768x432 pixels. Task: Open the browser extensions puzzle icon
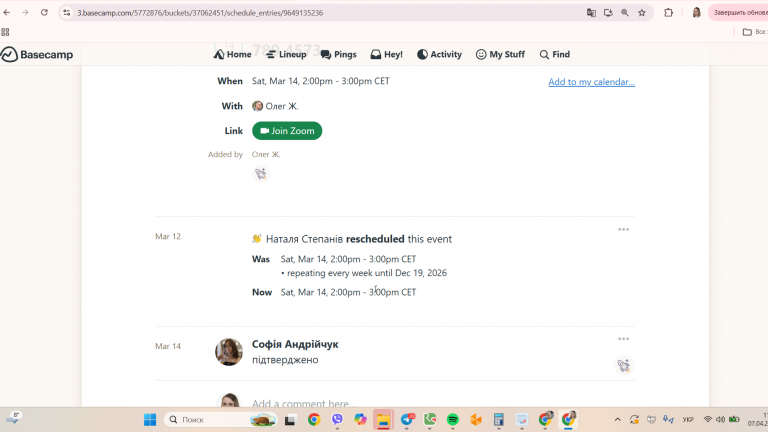[668, 13]
